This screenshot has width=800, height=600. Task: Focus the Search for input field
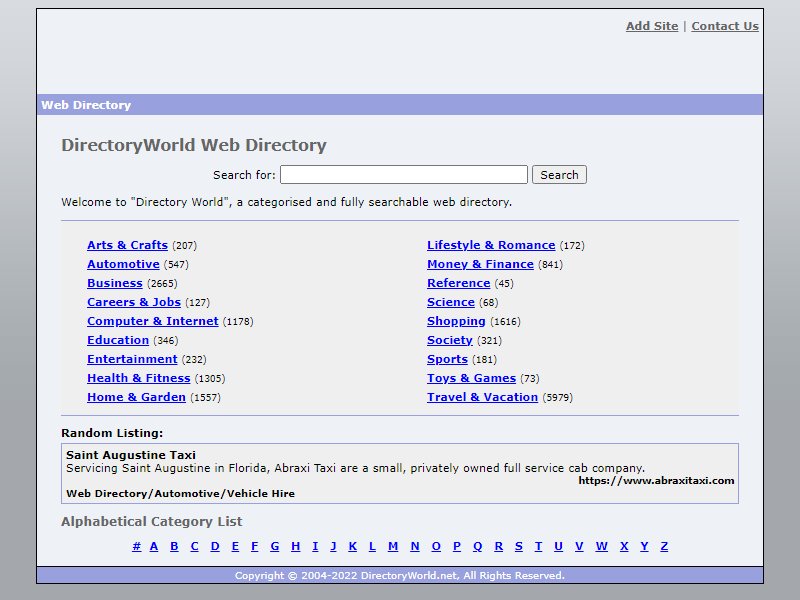(x=404, y=174)
